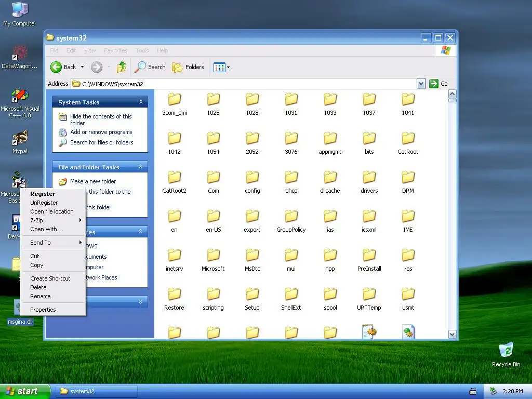Open Back history dropdown arrow
The width and height of the screenshot is (532, 399).
[x=82, y=67]
